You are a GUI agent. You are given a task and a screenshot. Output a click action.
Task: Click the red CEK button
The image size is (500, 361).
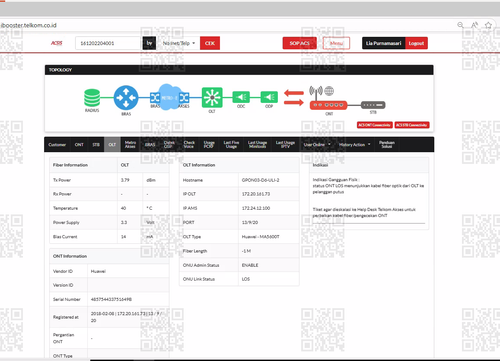click(x=210, y=43)
